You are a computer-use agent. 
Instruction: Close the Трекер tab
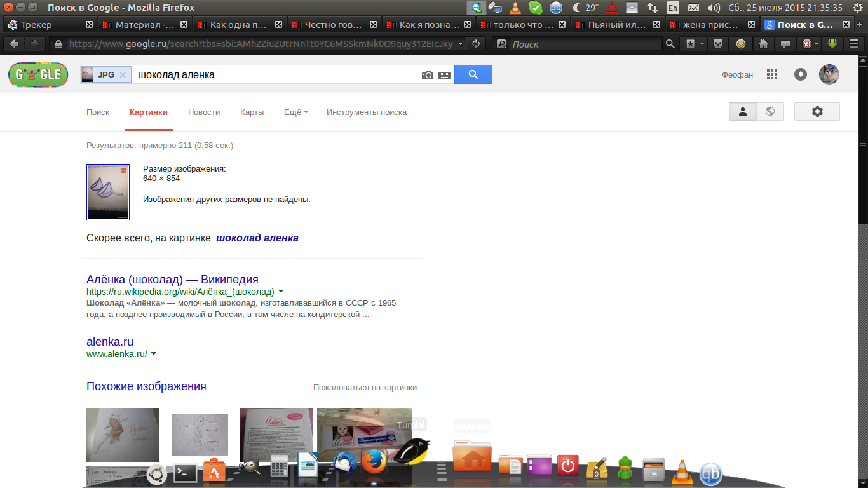click(89, 25)
